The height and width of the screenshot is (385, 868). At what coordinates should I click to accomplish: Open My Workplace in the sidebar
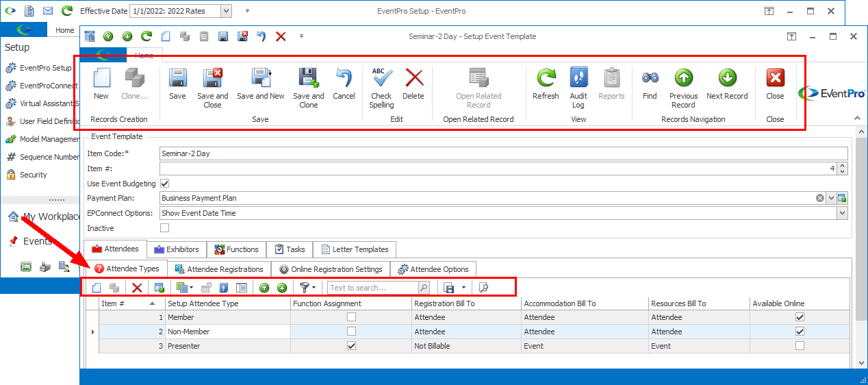pos(43,216)
